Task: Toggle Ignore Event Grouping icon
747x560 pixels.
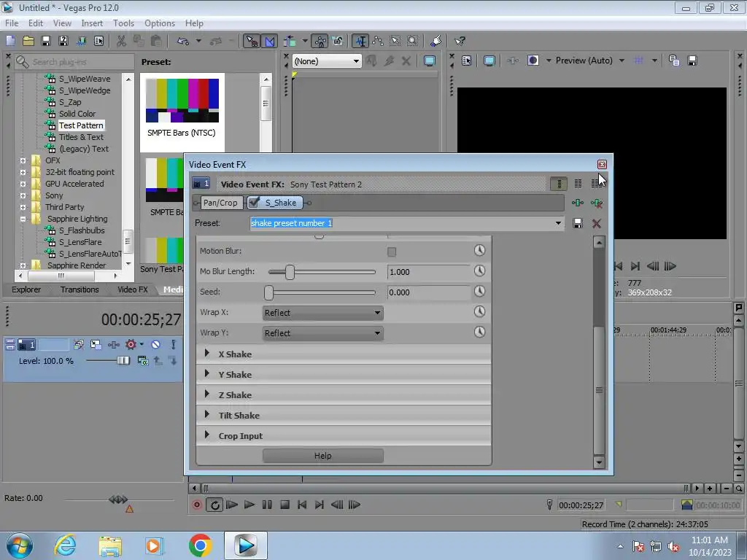Action: pyautogui.click(x=338, y=41)
